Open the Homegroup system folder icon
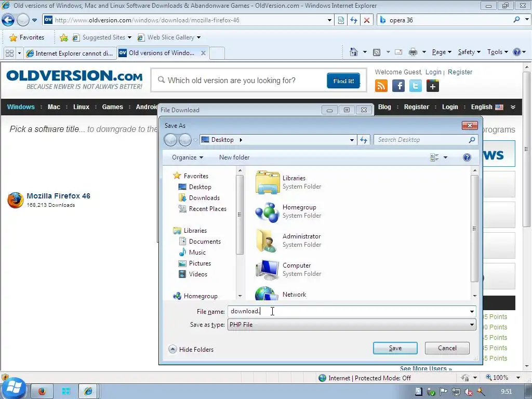Image resolution: width=532 pixels, height=399 pixels. (x=268, y=212)
